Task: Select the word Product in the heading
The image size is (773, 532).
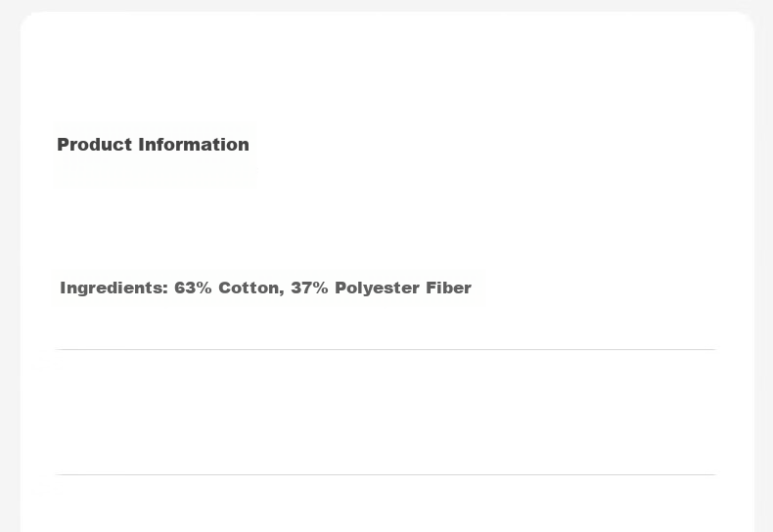Action: tap(95, 145)
